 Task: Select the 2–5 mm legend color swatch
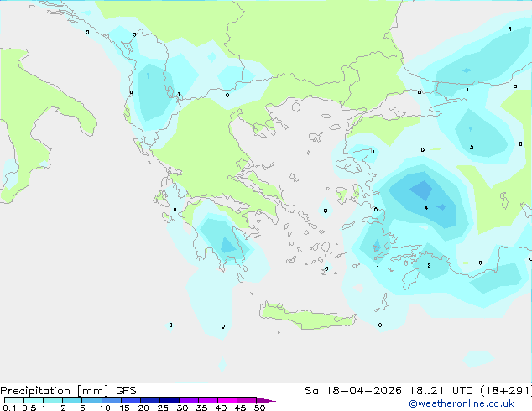click(x=72, y=400)
